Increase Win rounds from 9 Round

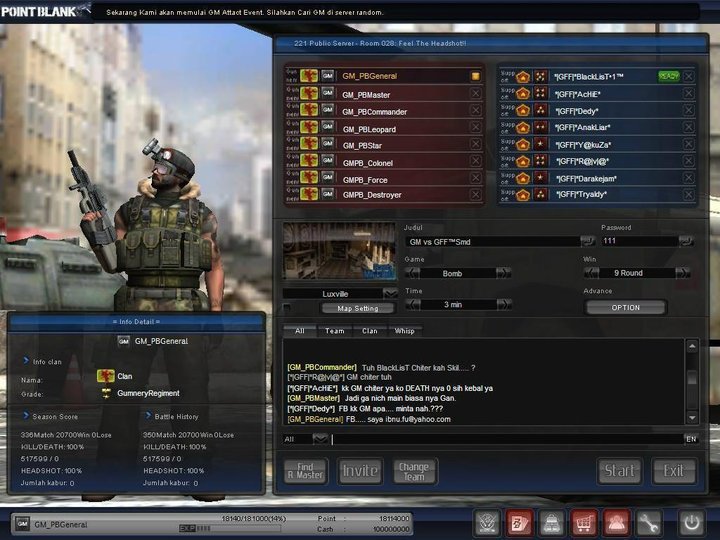682,273
